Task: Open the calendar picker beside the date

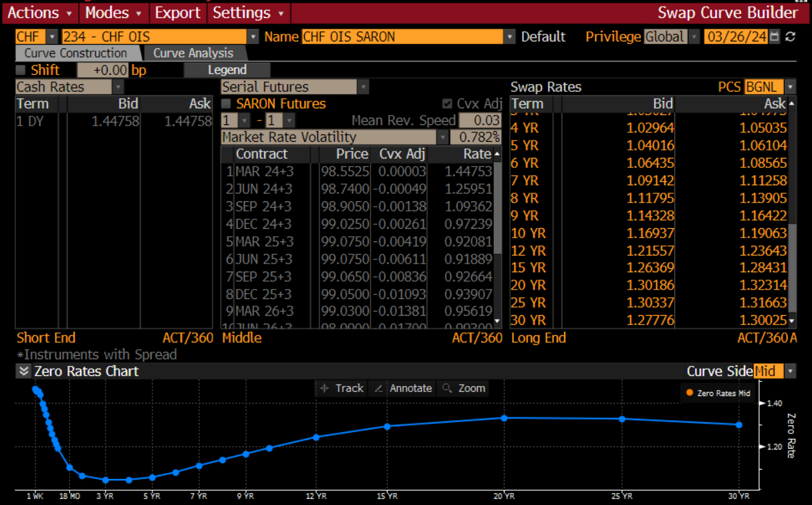Action: click(x=775, y=37)
